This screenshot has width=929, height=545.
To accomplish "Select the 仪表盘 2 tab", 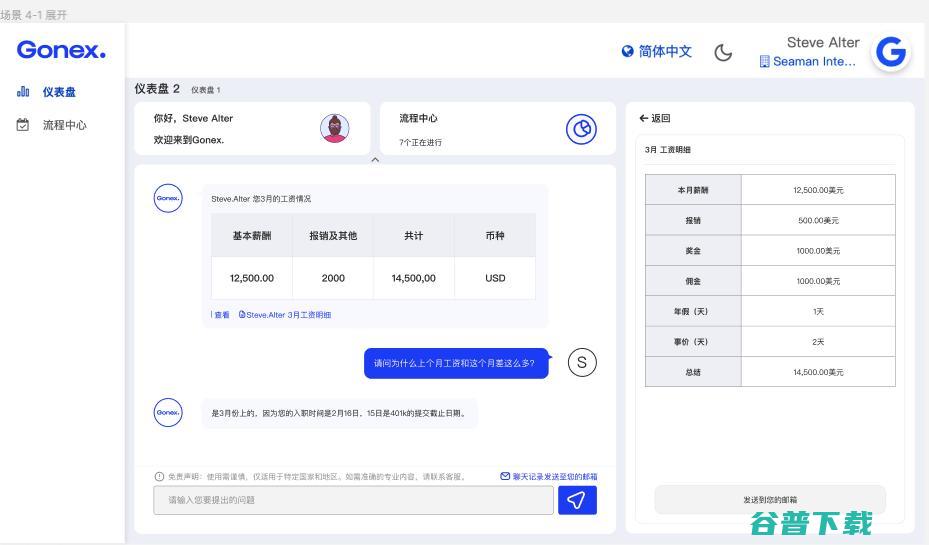I will coord(157,89).
